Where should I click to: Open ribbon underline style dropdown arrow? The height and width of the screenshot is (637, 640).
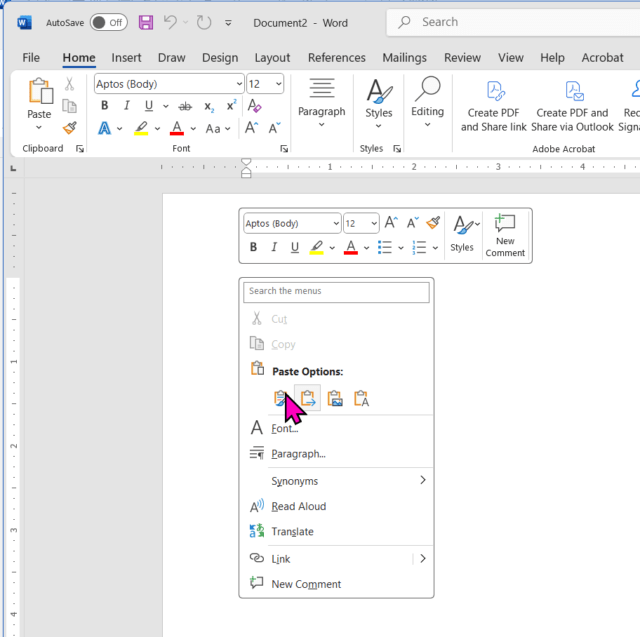point(166,106)
